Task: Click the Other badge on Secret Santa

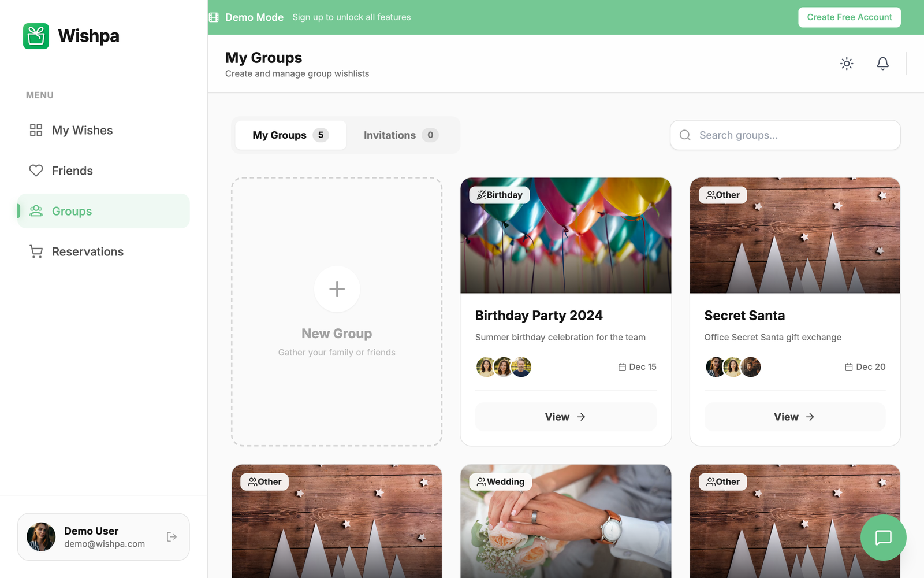Action: point(723,195)
